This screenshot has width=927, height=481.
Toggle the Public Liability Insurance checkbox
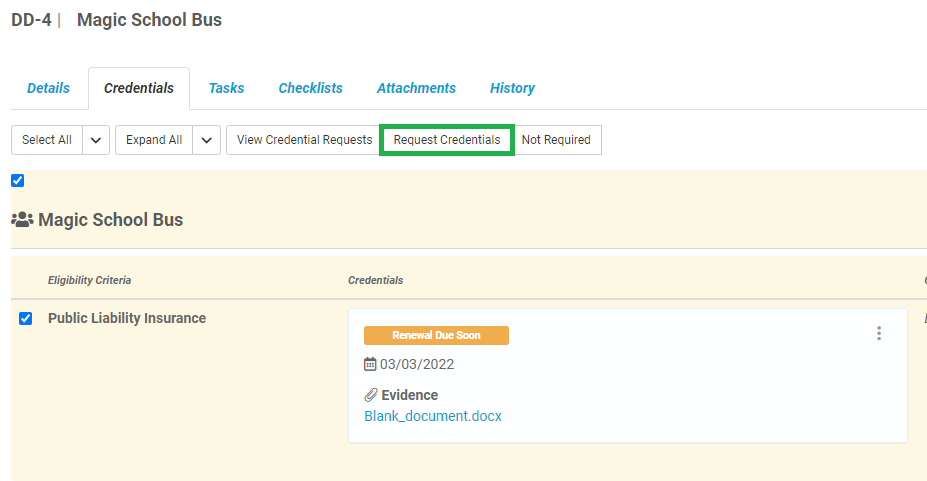tap(25, 318)
